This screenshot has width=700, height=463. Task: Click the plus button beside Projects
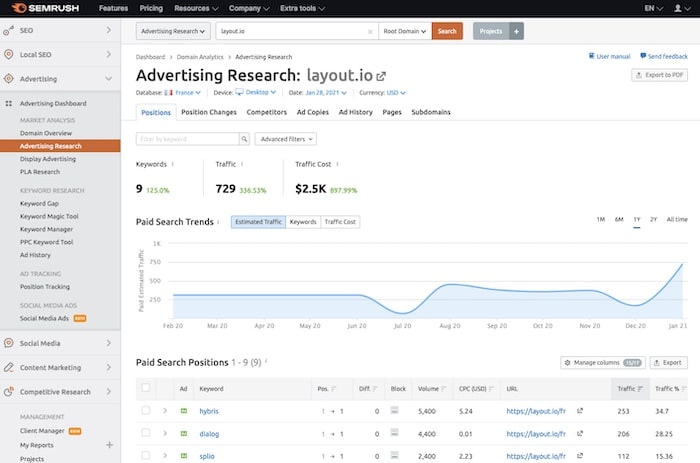(516, 31)
